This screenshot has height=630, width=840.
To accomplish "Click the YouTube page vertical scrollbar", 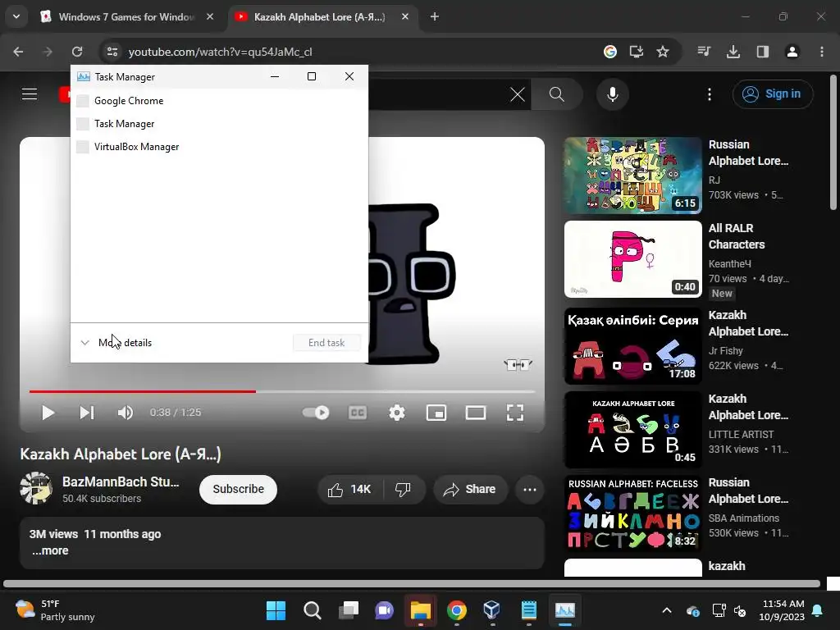I will click(833, 143).
